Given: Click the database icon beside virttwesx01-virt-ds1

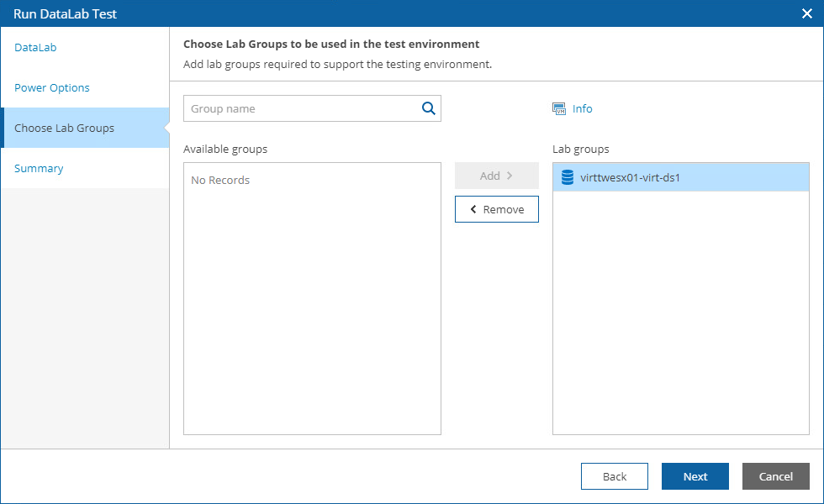Looking at the screenshot, I should click(566, 177).
